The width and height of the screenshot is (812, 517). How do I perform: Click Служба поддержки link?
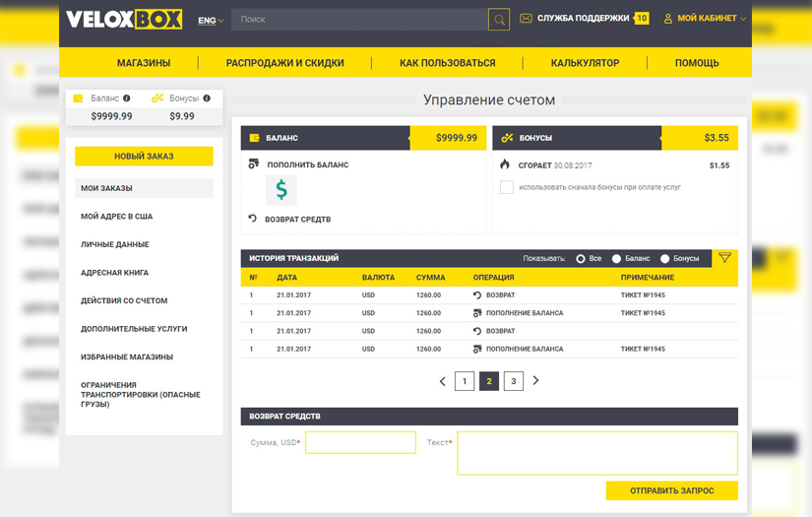point(583,18)
